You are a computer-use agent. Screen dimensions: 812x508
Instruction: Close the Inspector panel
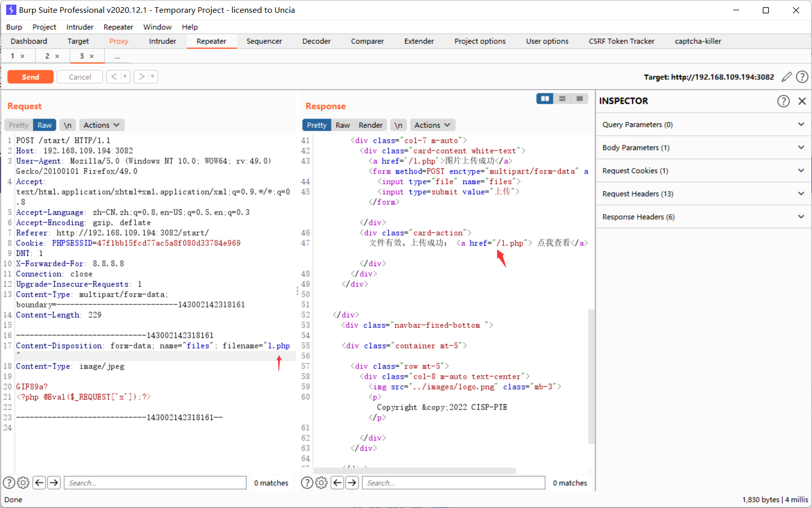click(x=802, y=101)
